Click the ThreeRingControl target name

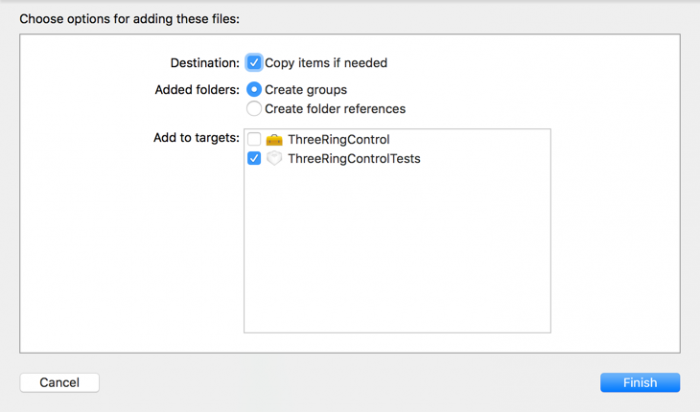[339, 140]
